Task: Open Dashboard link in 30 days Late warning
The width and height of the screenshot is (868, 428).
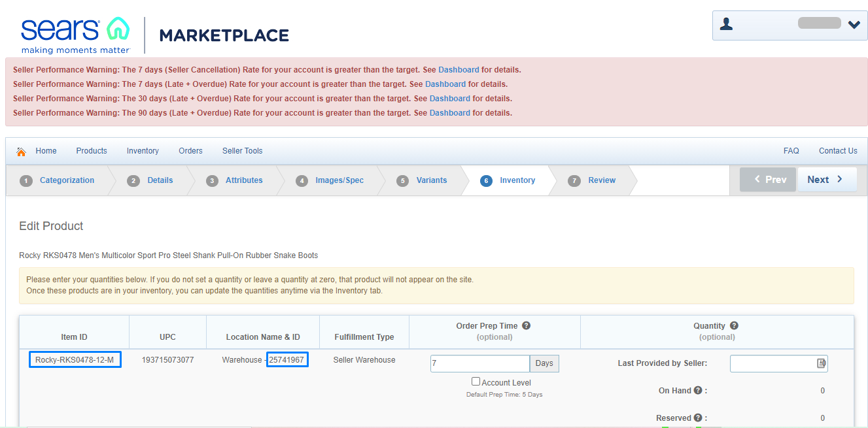Action: tap(450, 99)
